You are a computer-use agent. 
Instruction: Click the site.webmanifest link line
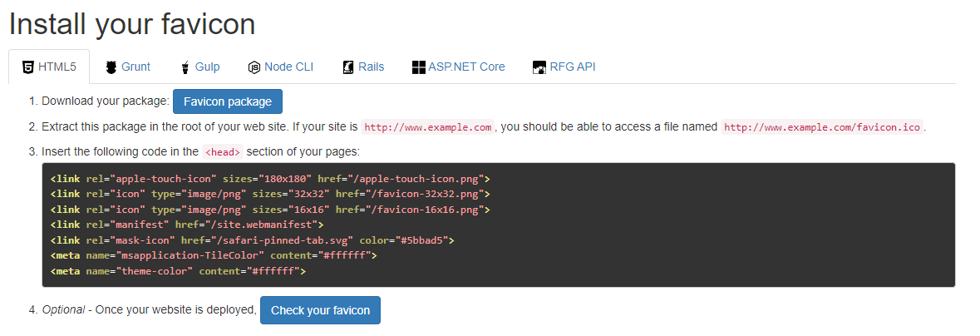pos(187,225)
